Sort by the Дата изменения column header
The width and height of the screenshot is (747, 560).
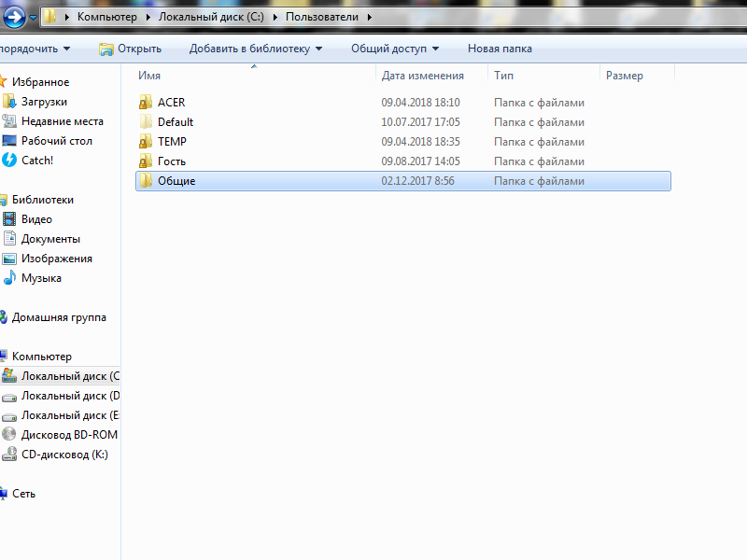click(423, 76)
